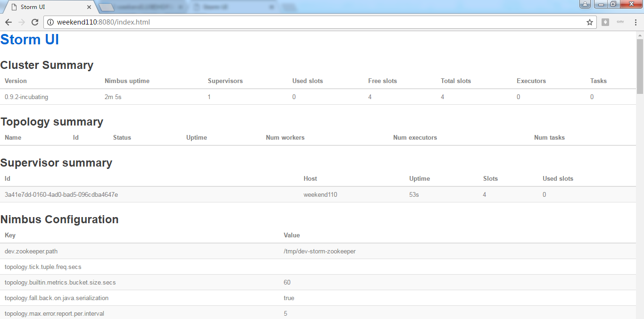This screenshot has width=644, height=319.
Task: Click the Free slots column header
Action: pyautogui.click(x=382, y=81)
